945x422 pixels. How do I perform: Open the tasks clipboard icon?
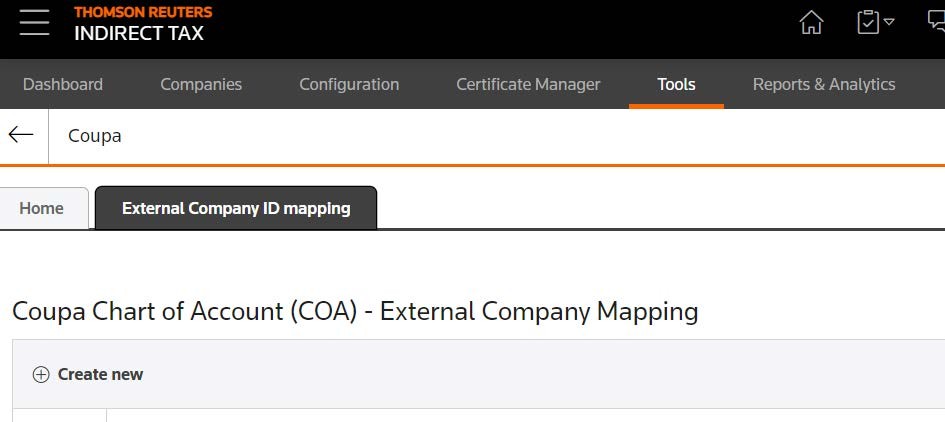coord(868,22)
